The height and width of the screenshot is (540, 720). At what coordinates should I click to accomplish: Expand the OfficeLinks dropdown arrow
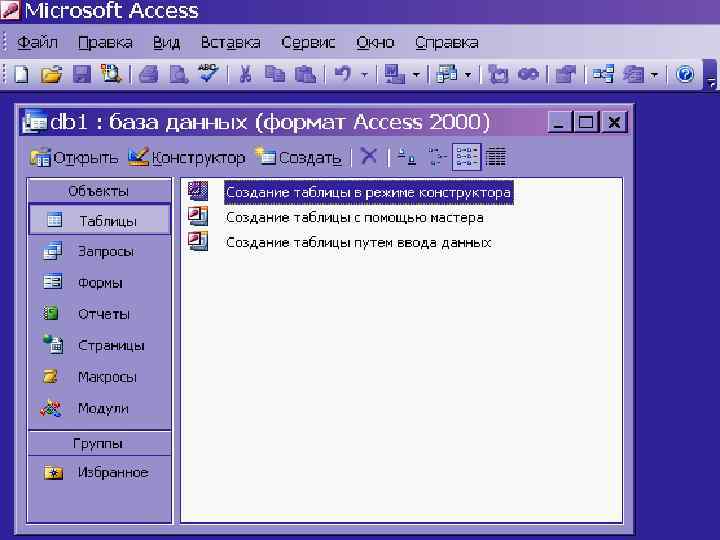(x=416, y=75)
